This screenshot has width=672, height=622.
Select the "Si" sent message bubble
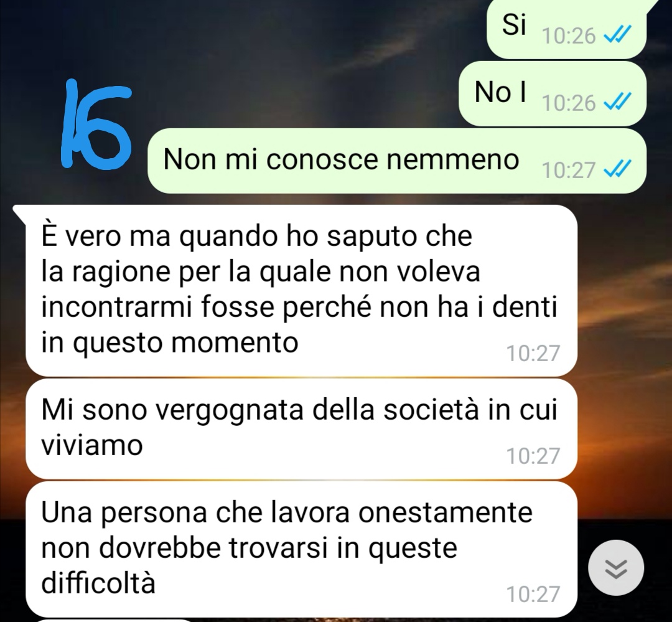pos(567,28)
